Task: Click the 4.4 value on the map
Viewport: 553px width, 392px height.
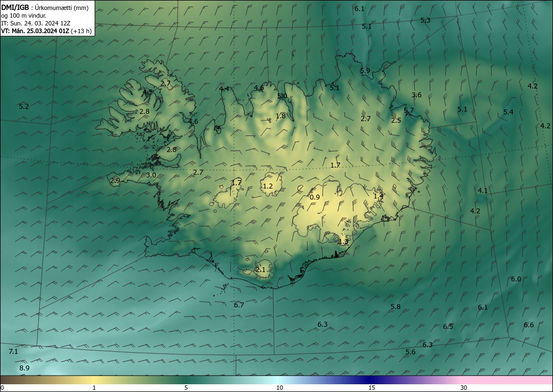Action: tap(224, 88)
